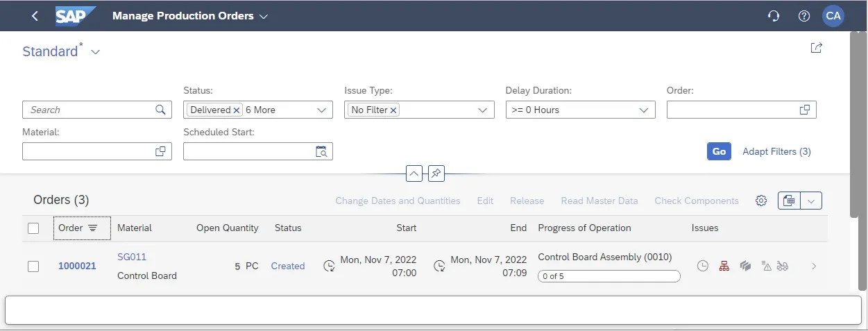Screen dimensions: 868x331
Task: Open the CA user avatar menu
Action: (833, 16)
